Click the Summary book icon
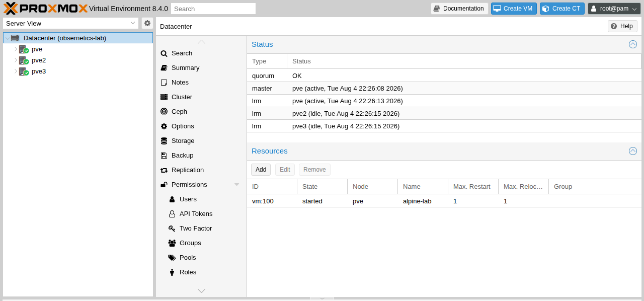 pyautogui.click(x=164, y=68)
